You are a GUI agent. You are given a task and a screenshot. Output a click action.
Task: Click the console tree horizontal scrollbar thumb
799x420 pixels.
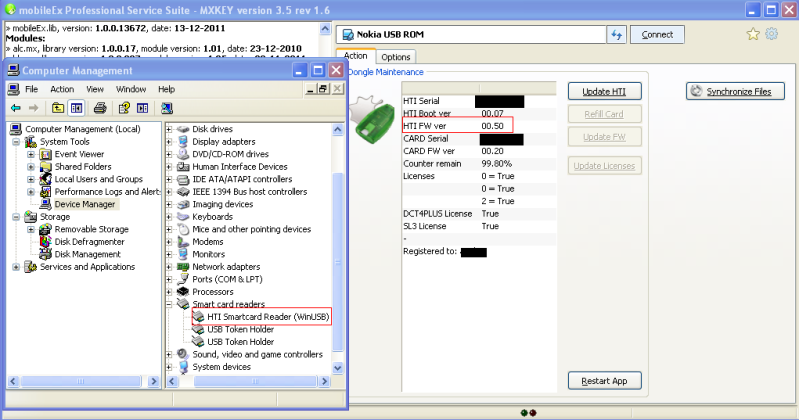(81, 381)
